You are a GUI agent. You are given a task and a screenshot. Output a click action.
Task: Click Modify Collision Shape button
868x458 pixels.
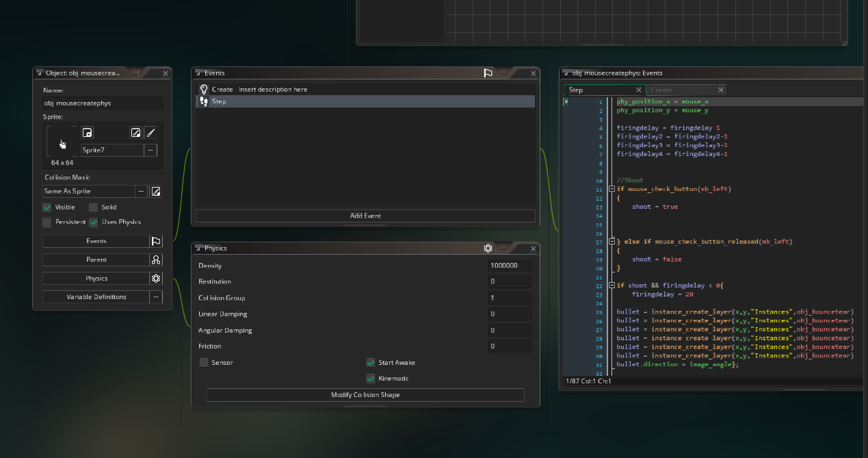pyautogui.click(x=365, y=395)
